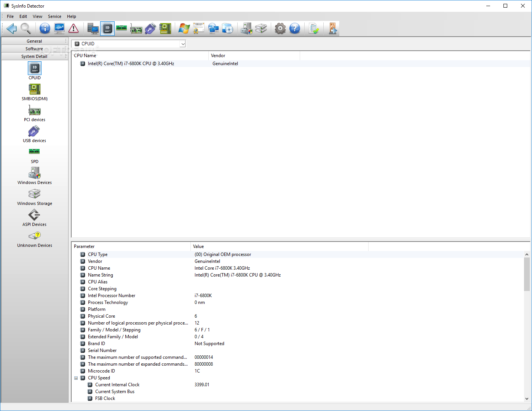Open the Service menu
The width and height of the screenshot is (532, 411).
[x=54, y=16]
